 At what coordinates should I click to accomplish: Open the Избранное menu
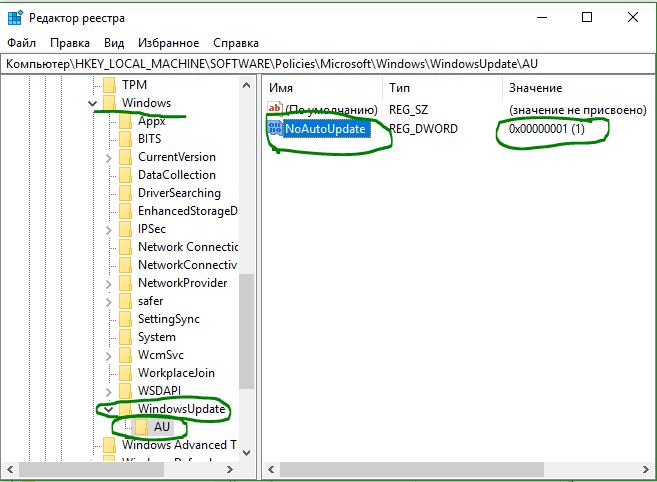pos(168,43)
